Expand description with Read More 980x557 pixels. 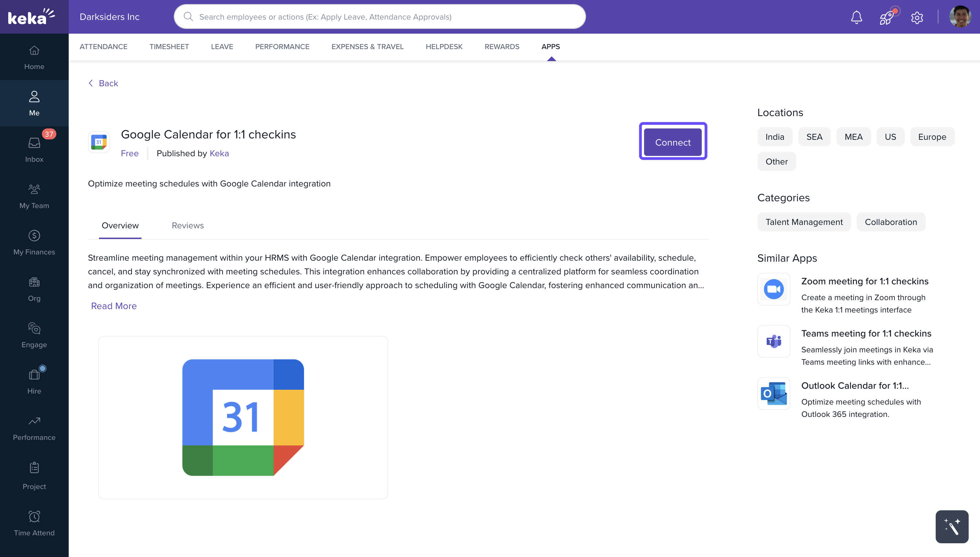coord(114,306)
